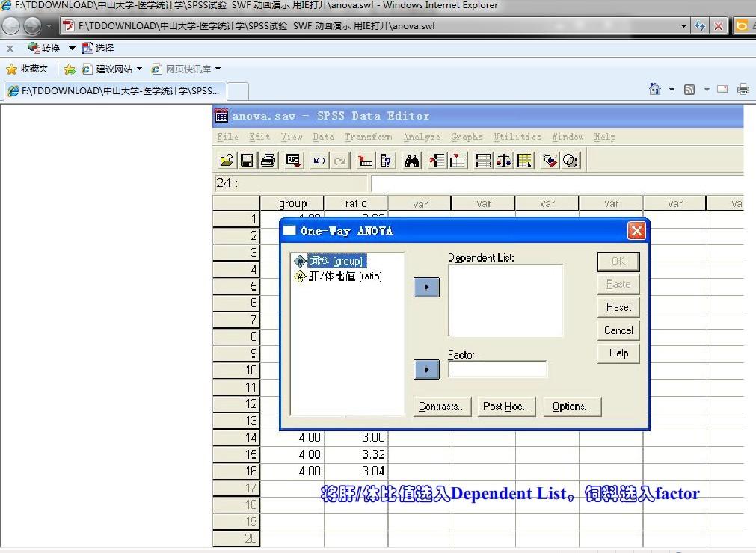Click the group column header

(292, 203)
